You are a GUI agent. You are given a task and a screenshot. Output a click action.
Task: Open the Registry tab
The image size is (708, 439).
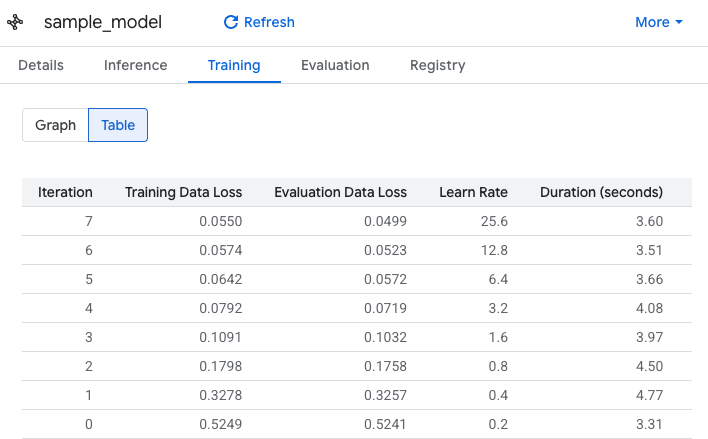pyautogui.click(x=438, y=65)
